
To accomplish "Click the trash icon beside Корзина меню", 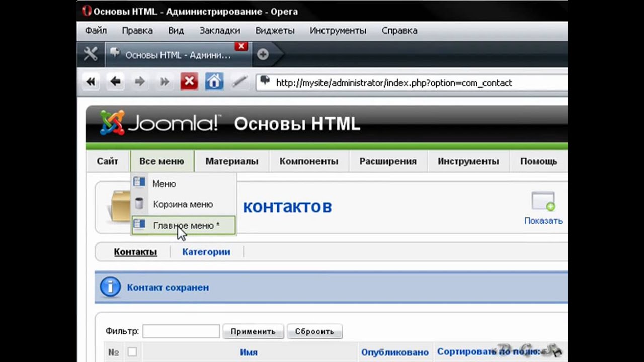I will point(139,204).
